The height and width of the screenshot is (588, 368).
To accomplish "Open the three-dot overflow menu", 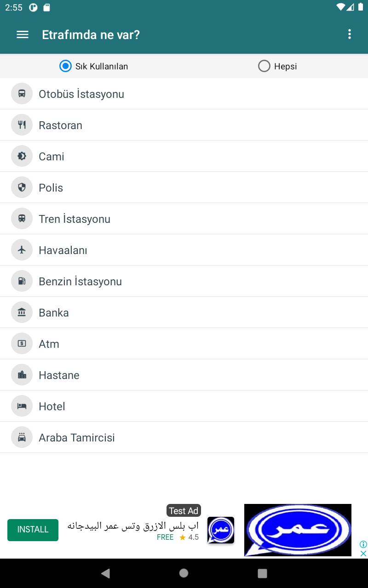I will click(350, 34).
